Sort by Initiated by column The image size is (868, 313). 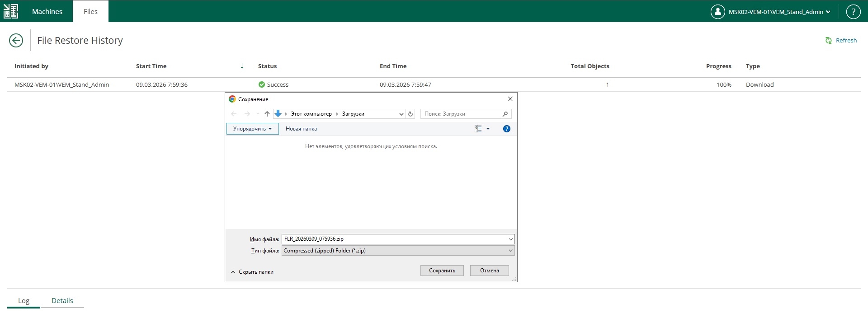[x=31, y=66]
